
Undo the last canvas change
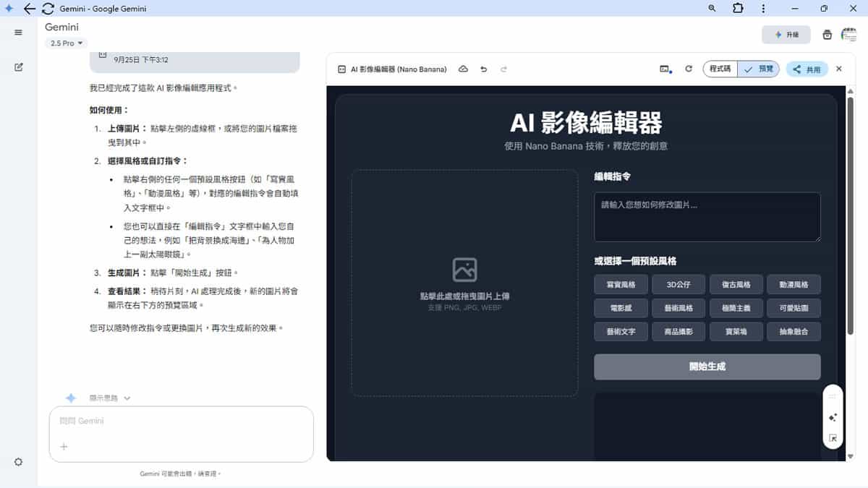pyautogui.click(x=483, y=69)
